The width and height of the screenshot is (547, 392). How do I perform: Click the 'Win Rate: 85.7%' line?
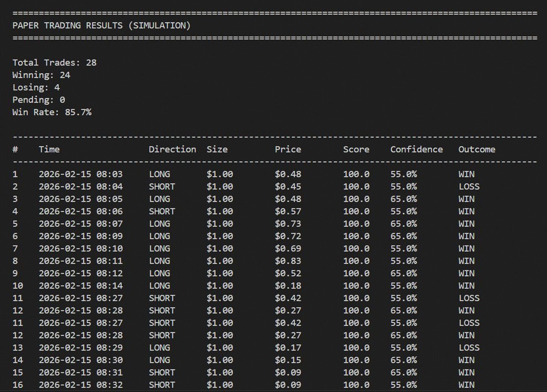point(52,112)
